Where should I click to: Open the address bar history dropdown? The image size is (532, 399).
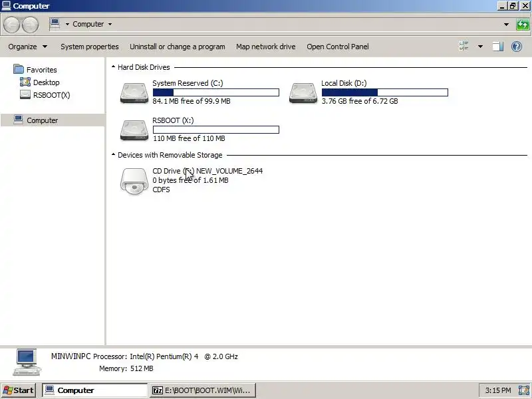point(506,25)
